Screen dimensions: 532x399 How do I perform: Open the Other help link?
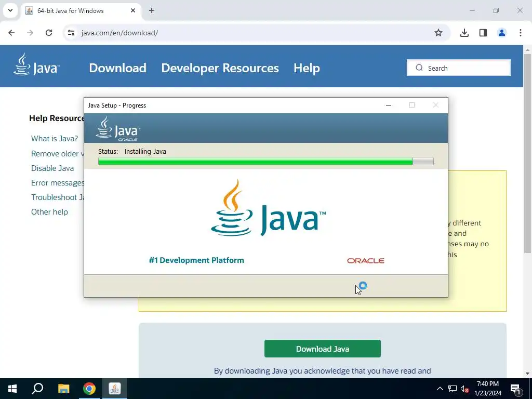(49, 212)
